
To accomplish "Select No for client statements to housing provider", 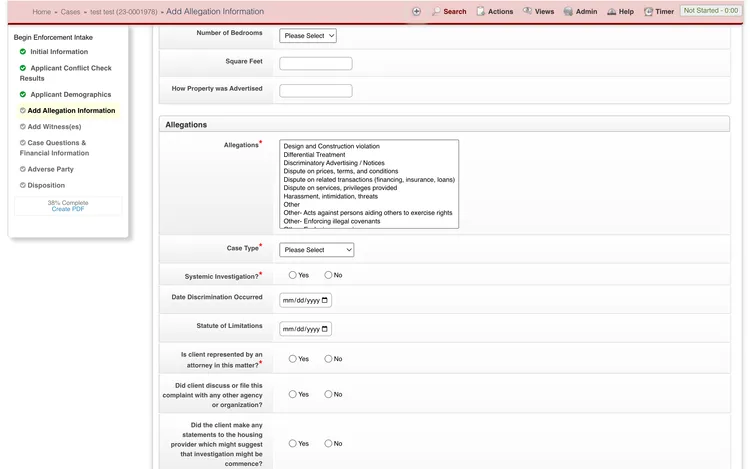I will pyautogui.click(x=328, y=444).
